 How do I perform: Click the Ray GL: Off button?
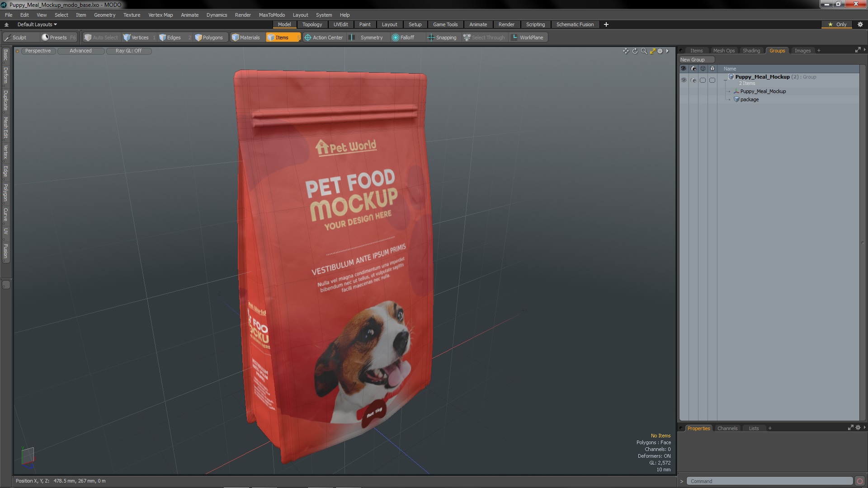point(128,51)
